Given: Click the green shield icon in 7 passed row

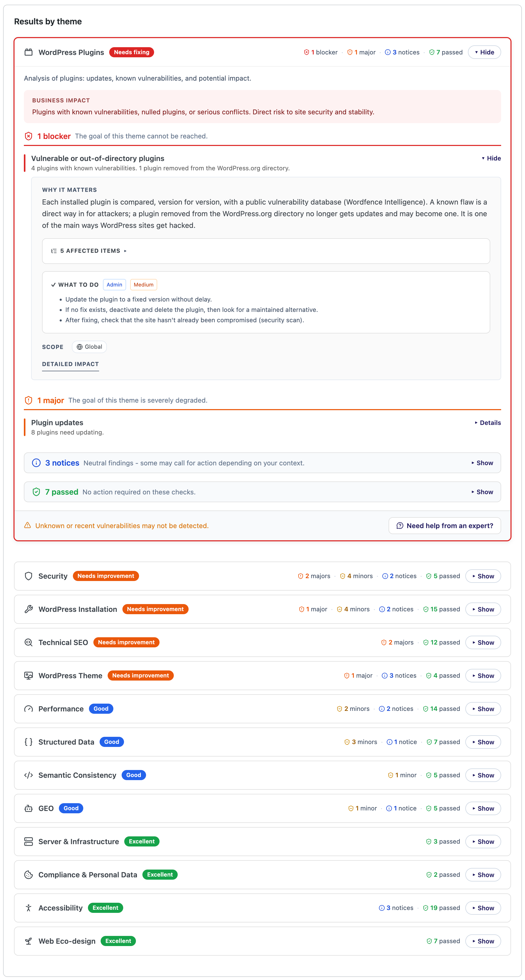Looking at the screenshot, I should click(x=36, y=492).
